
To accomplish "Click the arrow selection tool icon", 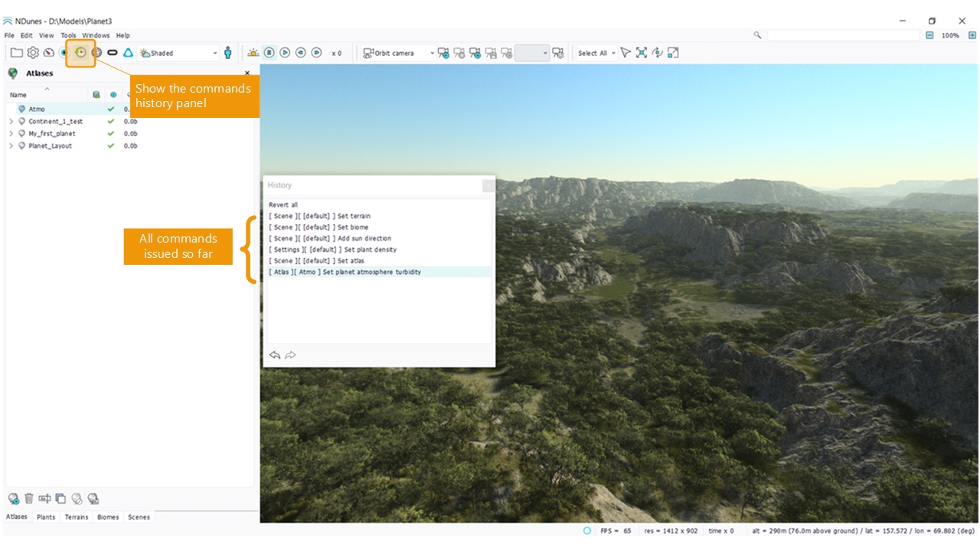I will click(626, 53).
